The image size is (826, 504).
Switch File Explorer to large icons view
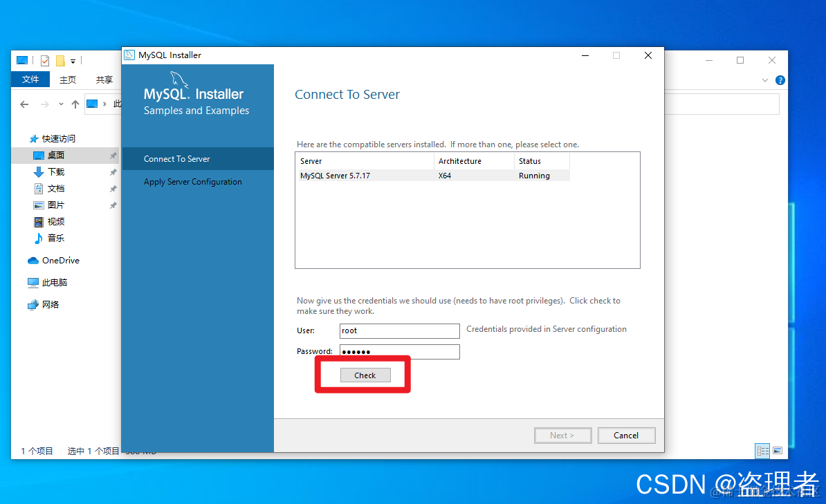778,450
